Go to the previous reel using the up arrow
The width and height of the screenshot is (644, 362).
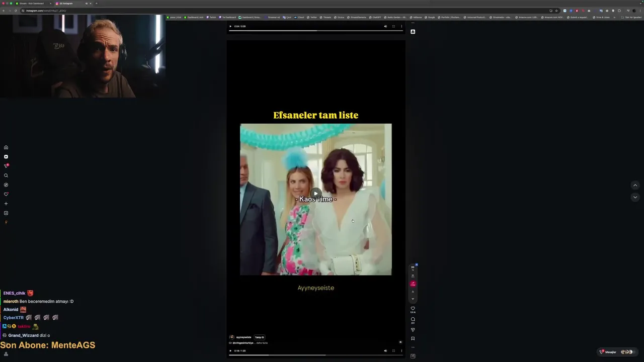(635, 186)
